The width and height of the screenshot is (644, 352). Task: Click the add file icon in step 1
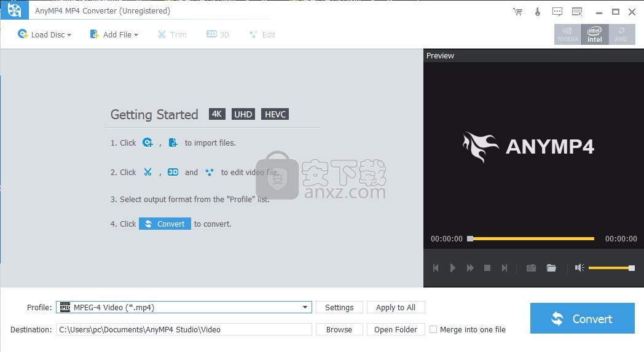(x=173, y=143)
